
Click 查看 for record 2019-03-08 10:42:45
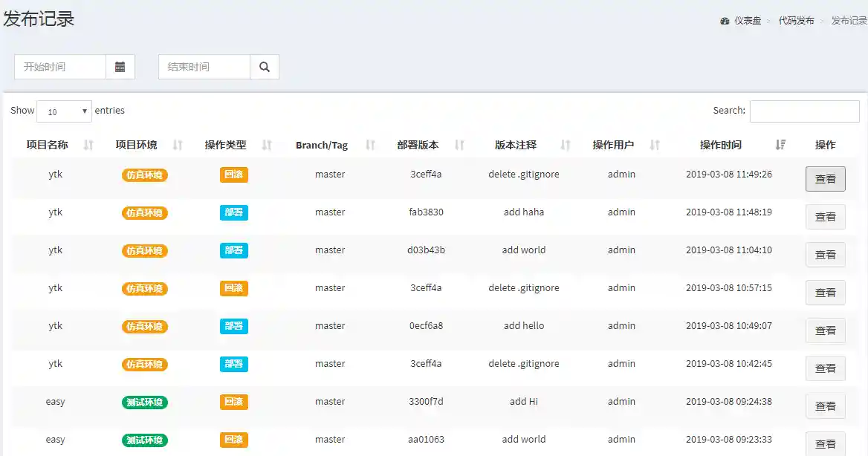coord(826,368)
